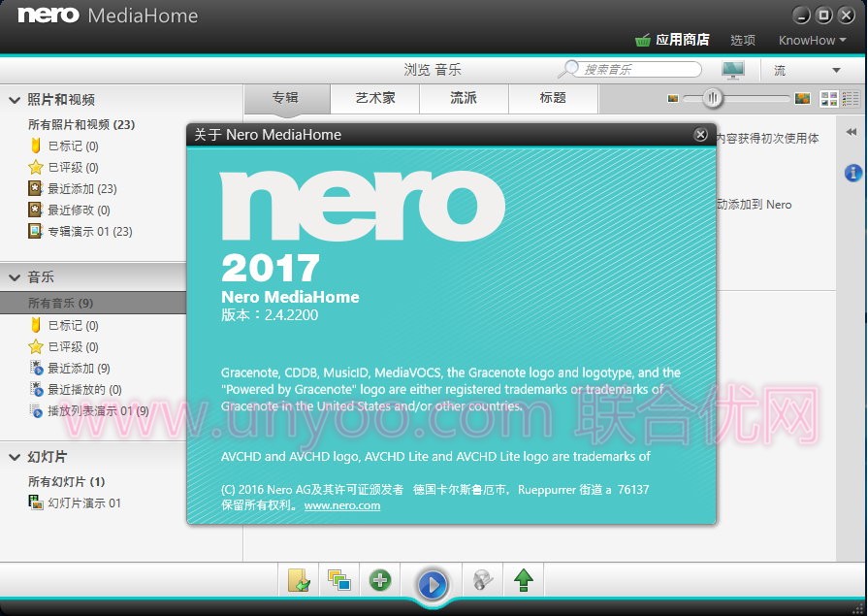
Task: Click the 版本：2.4.2200 version text
Action: click(x=270, y=314)
